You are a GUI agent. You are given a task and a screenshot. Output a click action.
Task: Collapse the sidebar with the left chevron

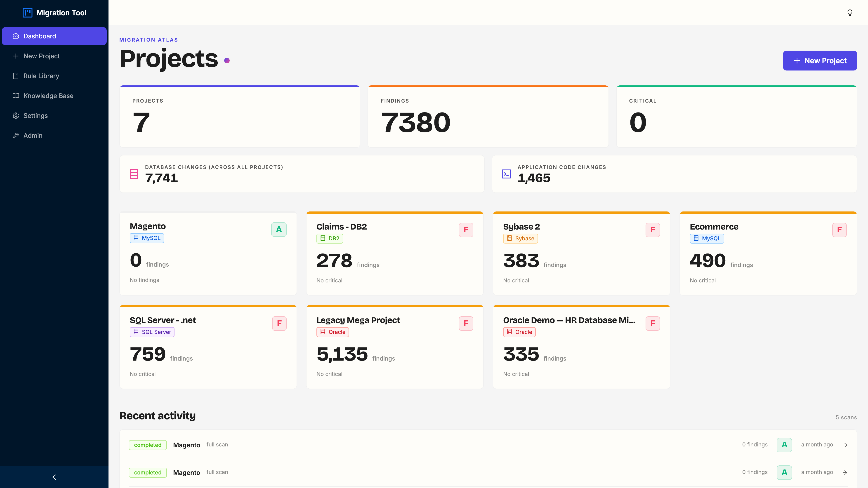(x=54, y=477)
